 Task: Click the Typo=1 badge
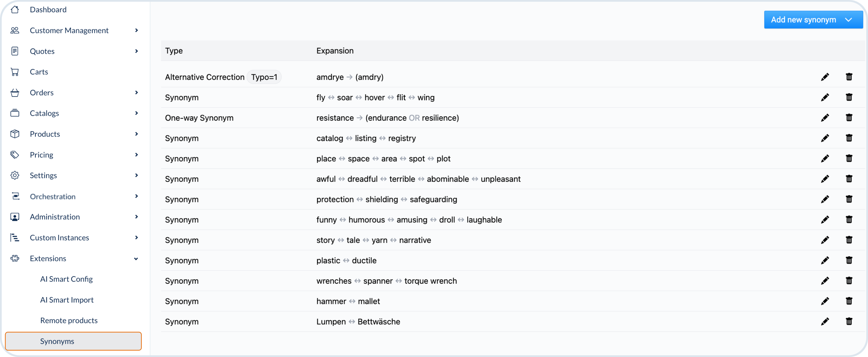pos(264,77)
